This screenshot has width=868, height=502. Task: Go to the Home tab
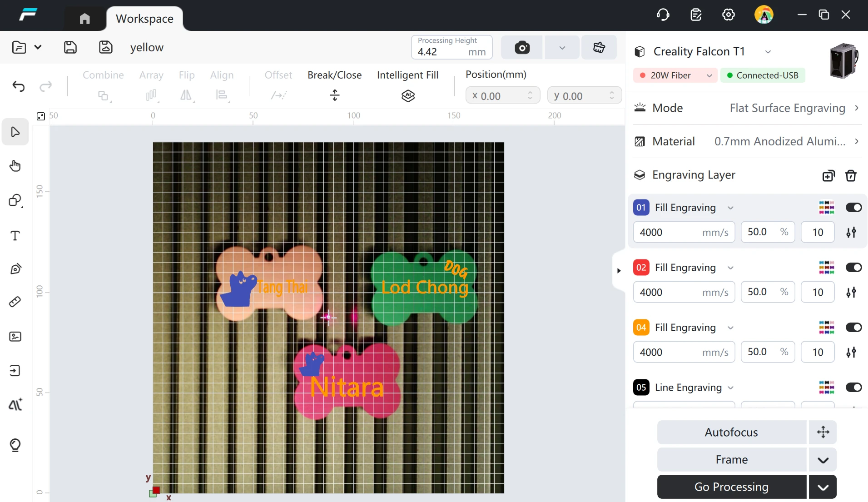point(84,19)
